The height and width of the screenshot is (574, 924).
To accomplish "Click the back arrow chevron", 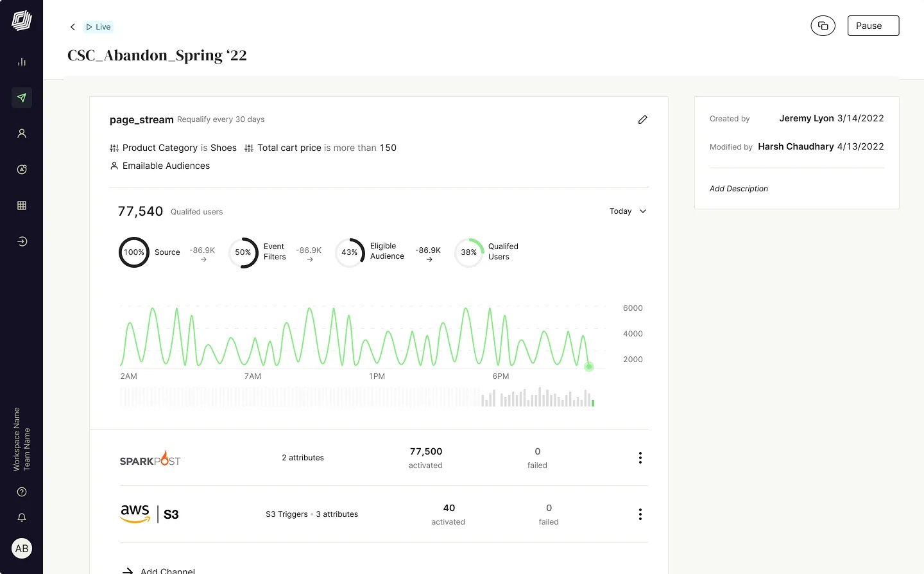I will [x=73, y=27].
